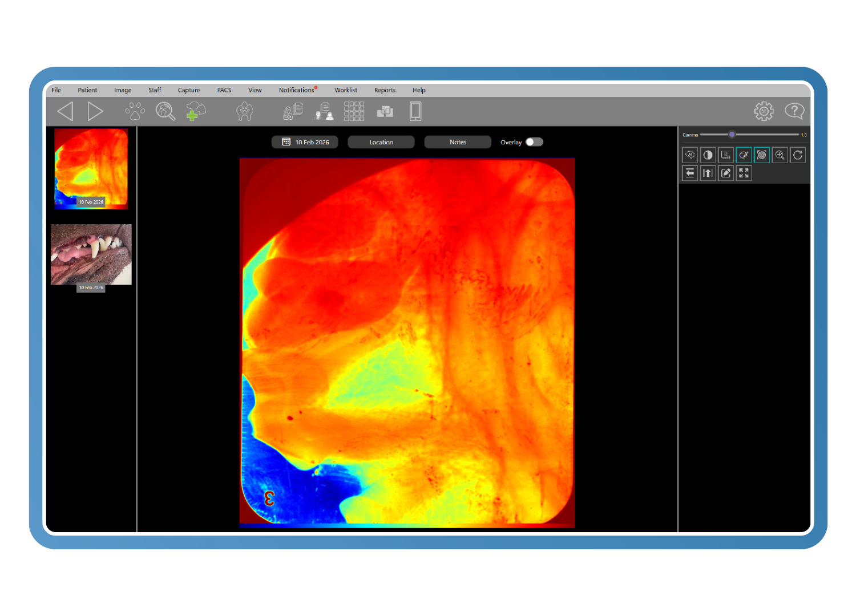Click the AI analysis tool icon
This screenshot has width=856, height=616.
coord(690,155)
